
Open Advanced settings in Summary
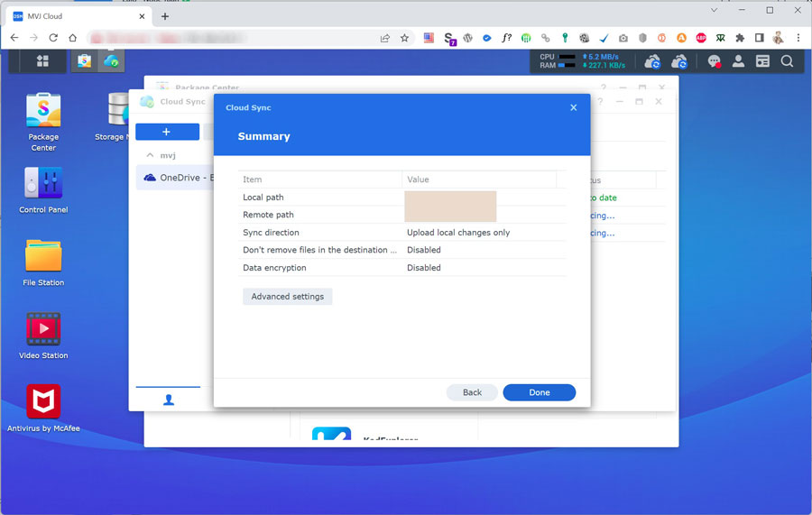point(288,297)
